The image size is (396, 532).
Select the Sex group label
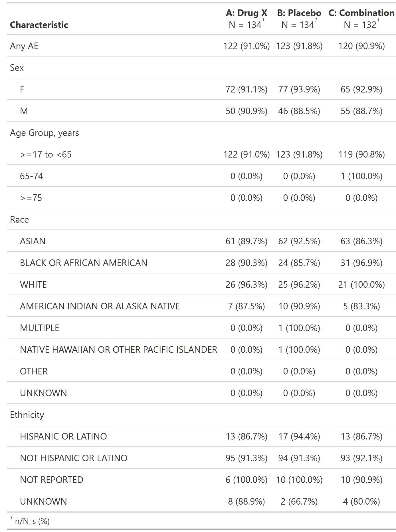point(17,68)
